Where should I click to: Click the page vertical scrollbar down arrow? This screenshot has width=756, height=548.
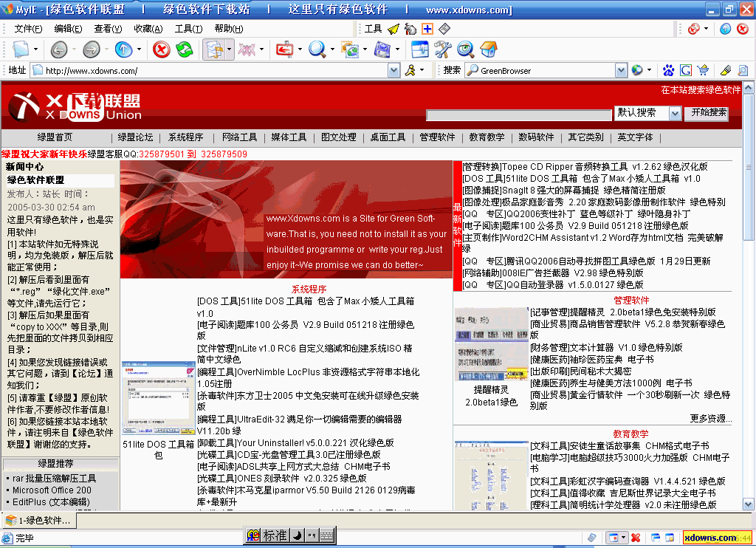point(749,504)
